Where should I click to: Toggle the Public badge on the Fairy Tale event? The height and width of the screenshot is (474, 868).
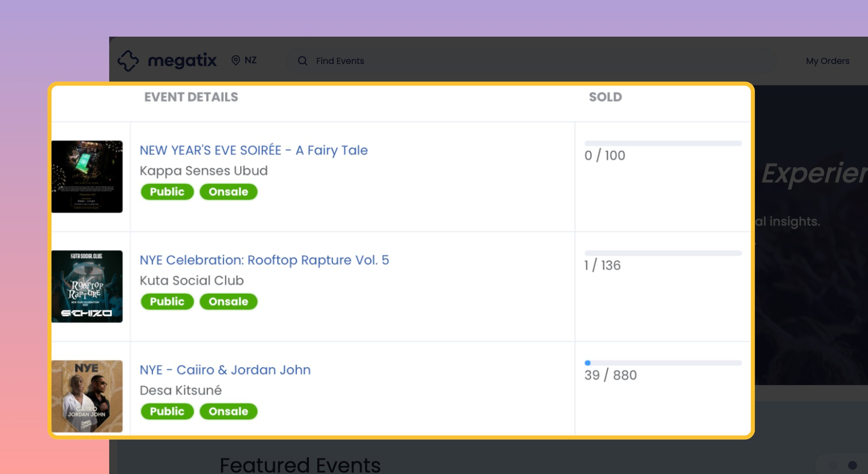pyautogui.click(x=167, y=191)
